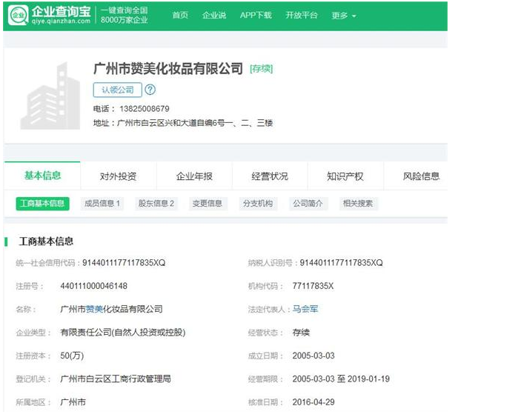Viewport: 521px width, 420px height.
Task: Open the 企业说 navigation item
Action: click(214, 16)
